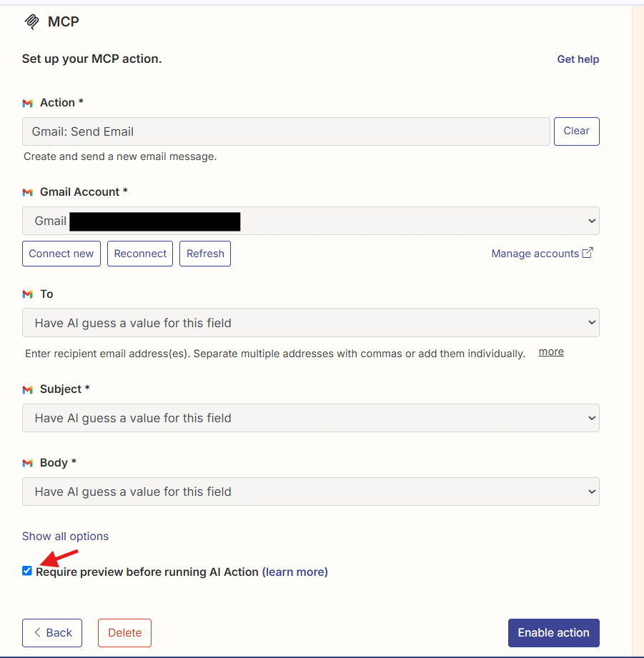Click the Gmail icon beside Subject label
The height and width of the screenshot is (658, 644).
tap(28, 389)
